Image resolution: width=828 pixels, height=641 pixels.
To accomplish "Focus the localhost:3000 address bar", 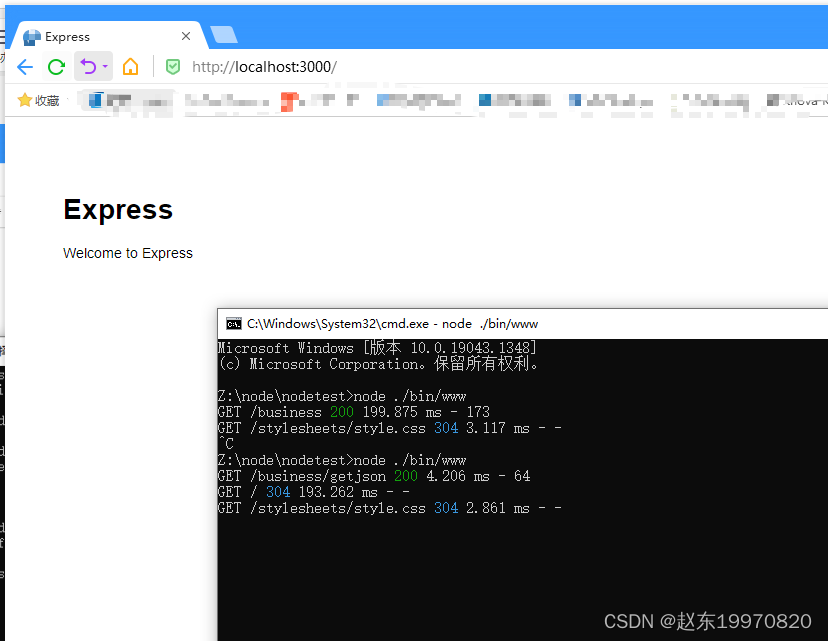I will tap(264, 67).
